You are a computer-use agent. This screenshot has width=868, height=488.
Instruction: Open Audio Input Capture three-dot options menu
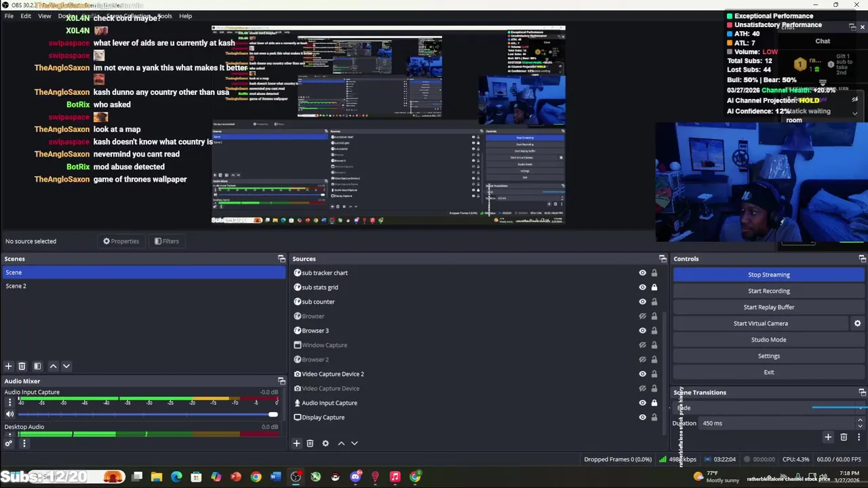[x=9, y=403]
